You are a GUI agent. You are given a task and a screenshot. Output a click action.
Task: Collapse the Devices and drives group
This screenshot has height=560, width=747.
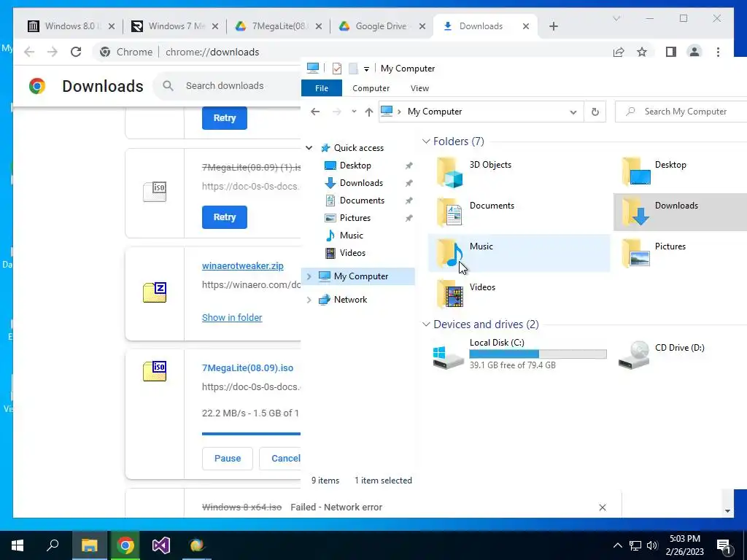426,324
